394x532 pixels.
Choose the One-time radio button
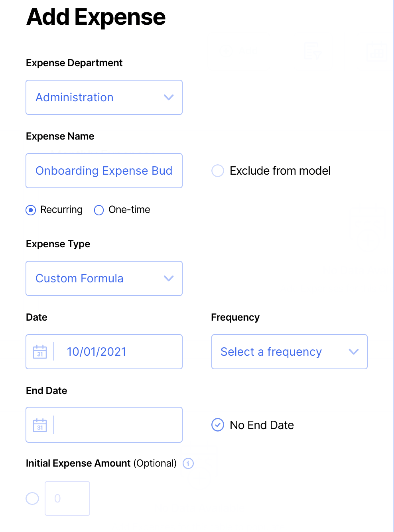pos(99,210)
